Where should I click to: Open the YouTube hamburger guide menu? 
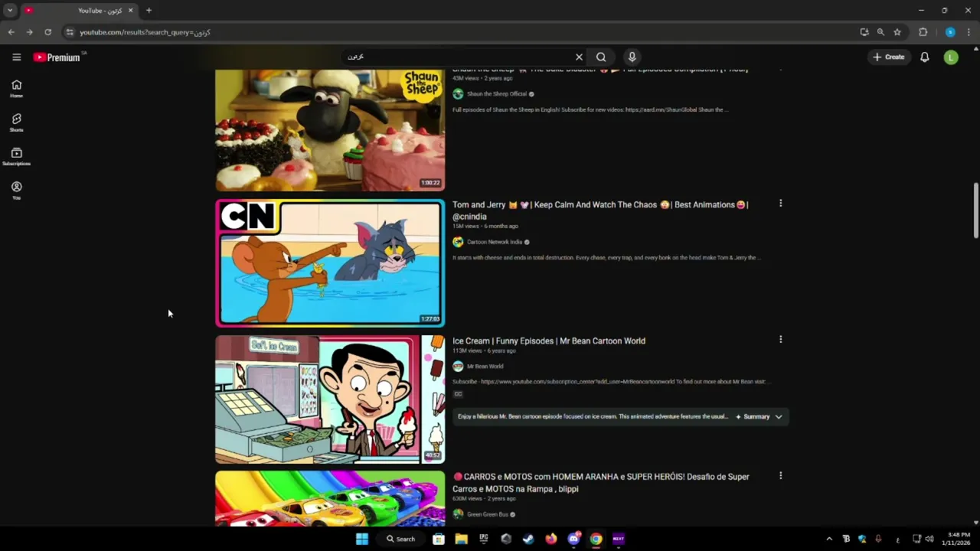16,57
